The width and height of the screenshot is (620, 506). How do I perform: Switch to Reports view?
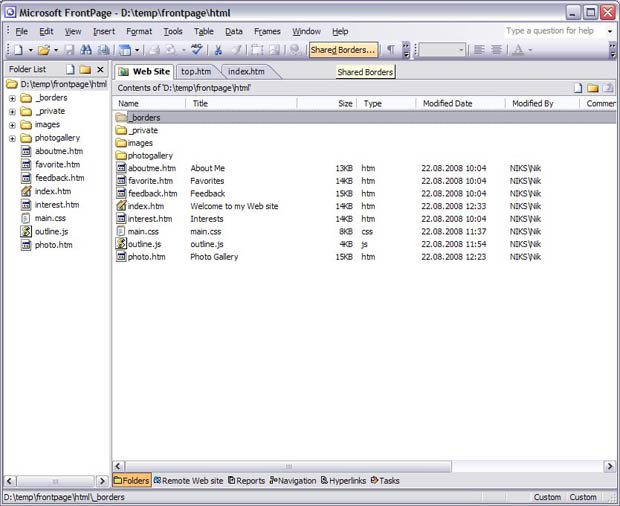pos(246,480)
